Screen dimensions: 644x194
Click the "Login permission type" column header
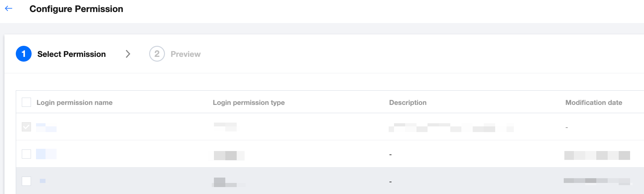point(249,102)
